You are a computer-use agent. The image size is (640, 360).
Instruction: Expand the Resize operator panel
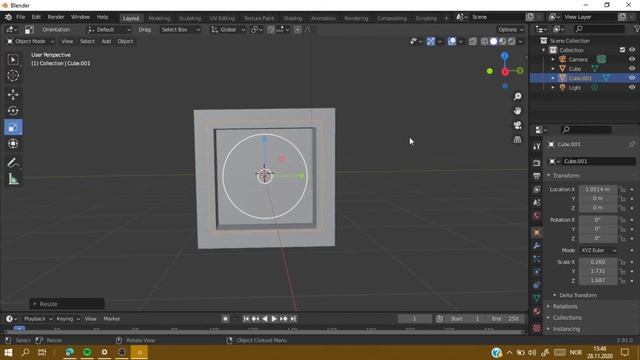[67, 304]
